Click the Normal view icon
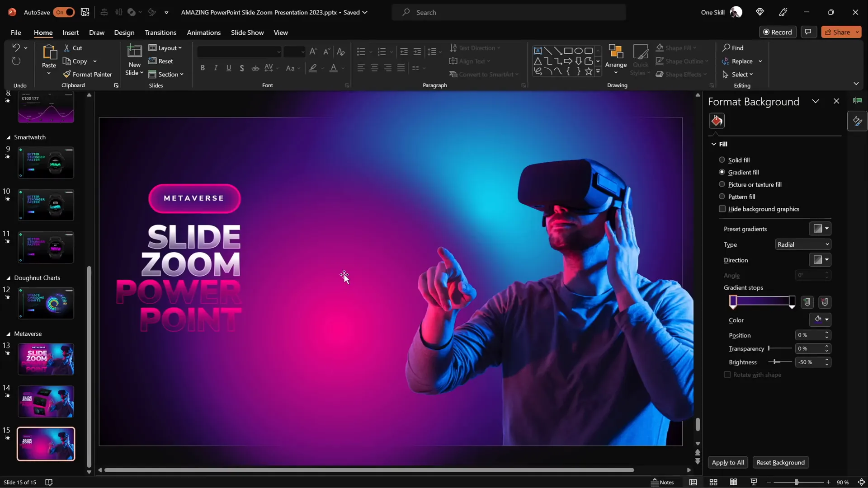Screen dimensions: 868x488 click(x=693, y=482)
